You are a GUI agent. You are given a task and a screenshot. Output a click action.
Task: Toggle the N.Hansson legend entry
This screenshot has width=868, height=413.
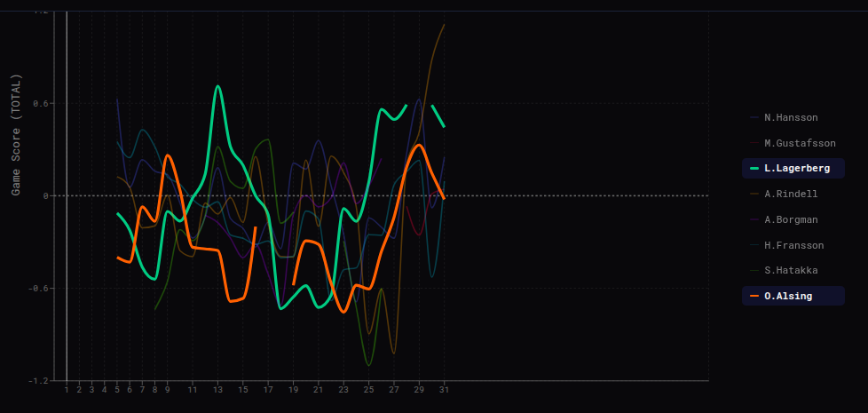tap(790, 117)
